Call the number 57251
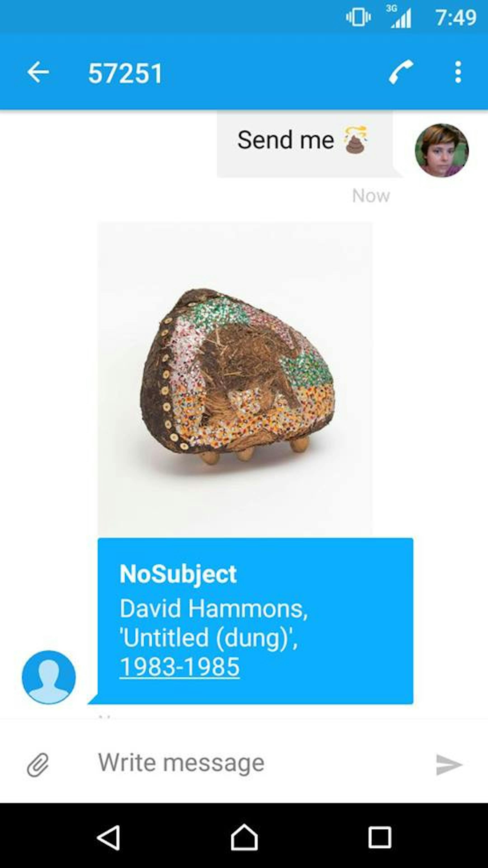Image resolution: width=488 pixels, height=868 pixels. (401, 72)
